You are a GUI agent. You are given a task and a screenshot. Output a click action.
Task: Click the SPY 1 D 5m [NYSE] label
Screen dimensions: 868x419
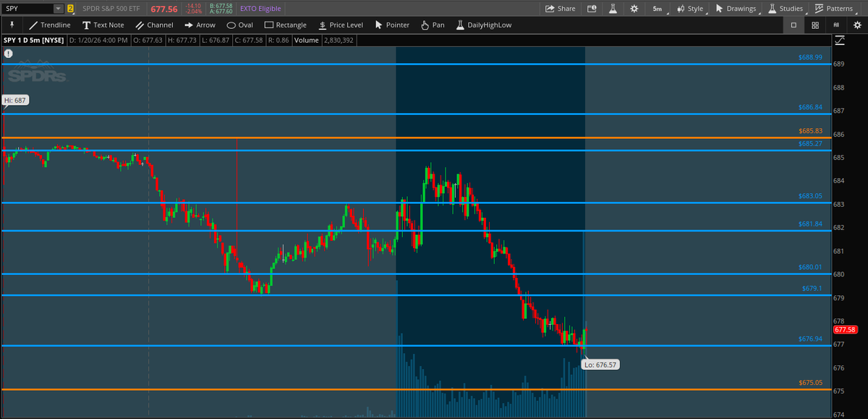tap(33, 41)
